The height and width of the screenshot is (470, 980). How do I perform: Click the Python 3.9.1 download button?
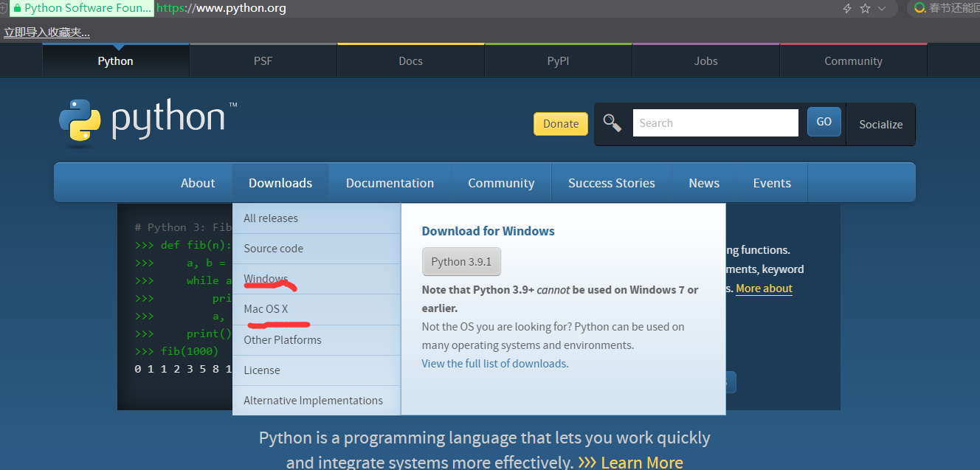461,262
